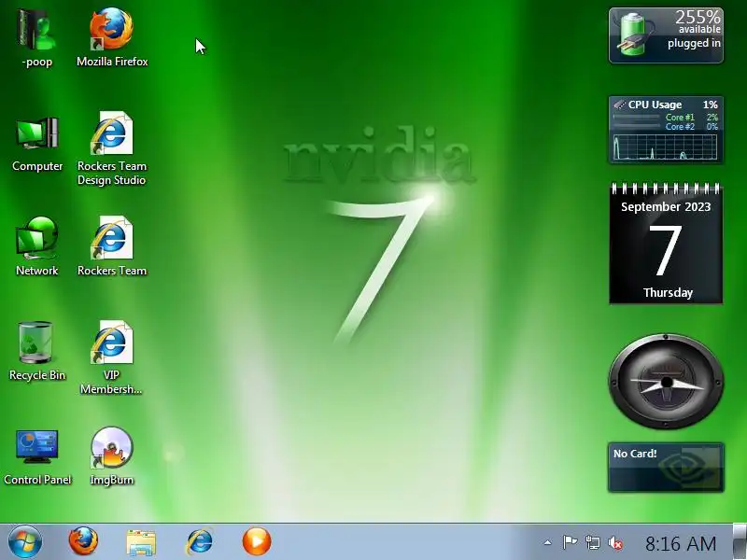
Task: Click the muted volume tray icon
Action: pyautogui.click(x=615, y=542)
